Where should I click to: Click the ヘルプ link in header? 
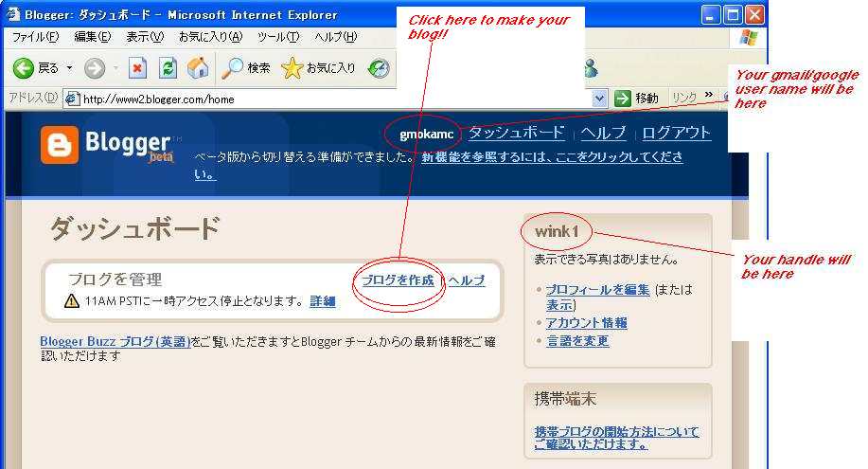603,133
